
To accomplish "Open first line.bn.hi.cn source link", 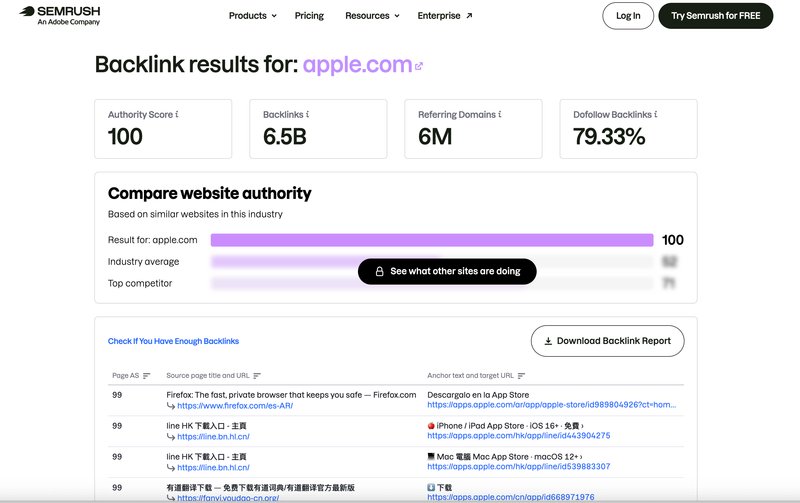I will pos(213,437).
